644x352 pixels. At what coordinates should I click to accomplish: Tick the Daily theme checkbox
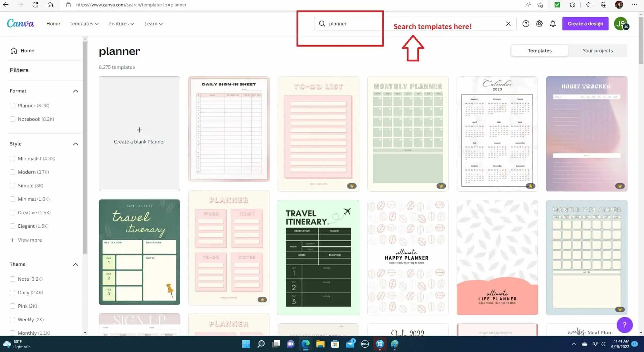12,293
